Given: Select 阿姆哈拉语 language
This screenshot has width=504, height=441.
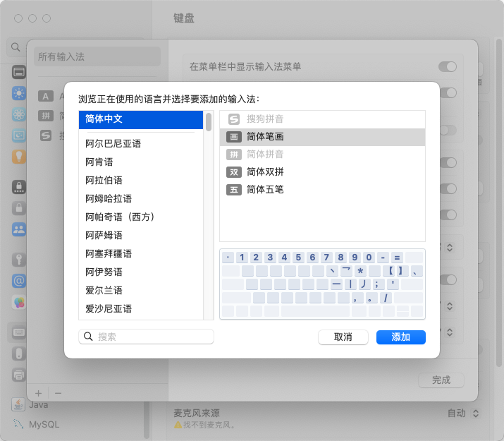Looking at the screenshot, I should coord(109,198).
